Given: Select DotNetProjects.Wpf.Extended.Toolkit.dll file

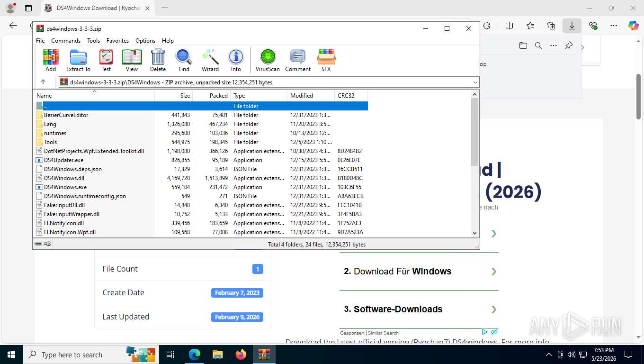Looking at the screenshot, I should [x=201, y=151].
